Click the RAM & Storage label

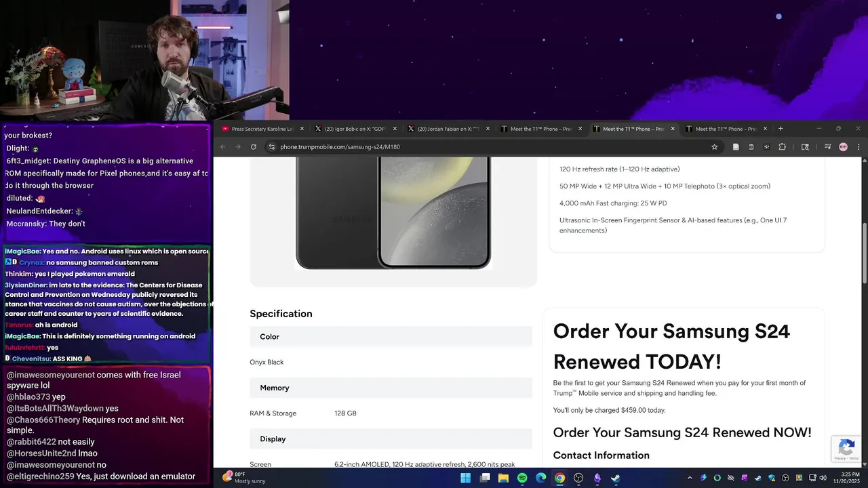pyautogui.click(x=273, y=413)
